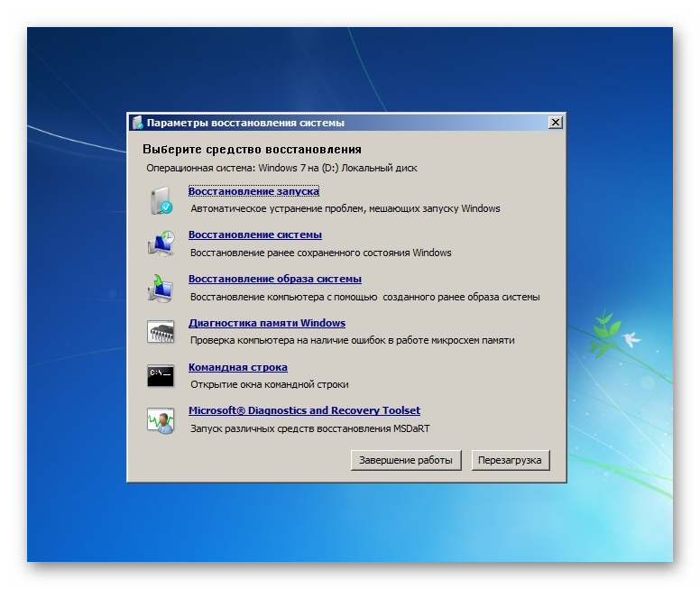Open the Командная строка link

point(238,367)
